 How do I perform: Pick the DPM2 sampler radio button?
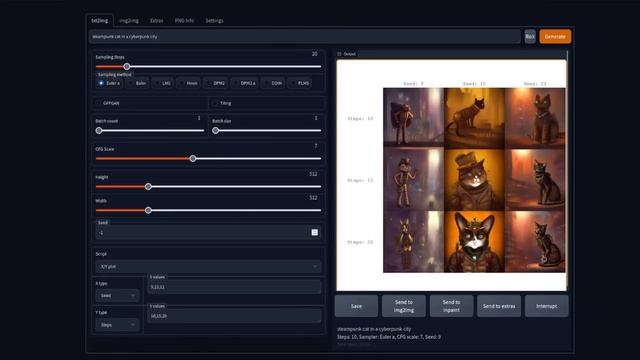tap(216, 83)
